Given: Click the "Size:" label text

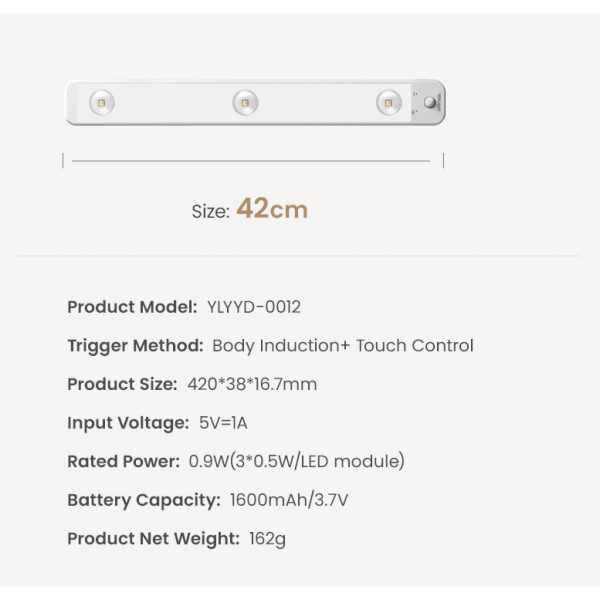Looking at the screenshot, I should 211,212.
